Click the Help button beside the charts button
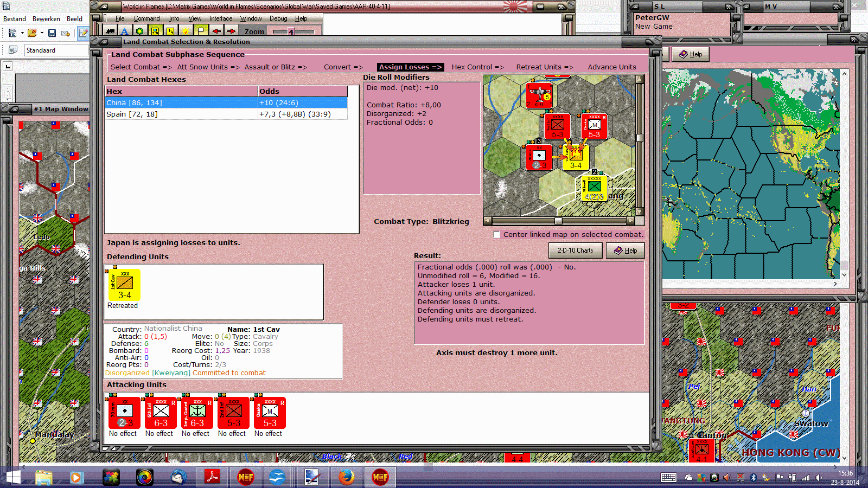 pos(626,250)
